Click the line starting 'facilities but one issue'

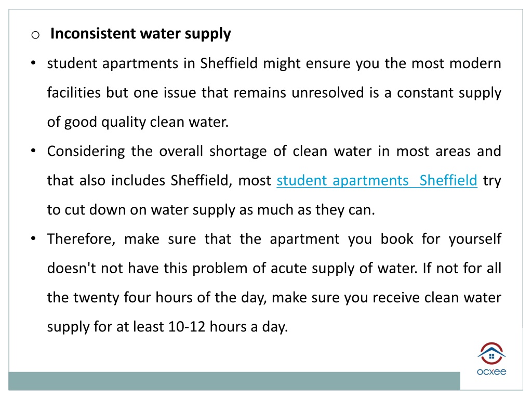pyautogui.click(x=274, y=93)
